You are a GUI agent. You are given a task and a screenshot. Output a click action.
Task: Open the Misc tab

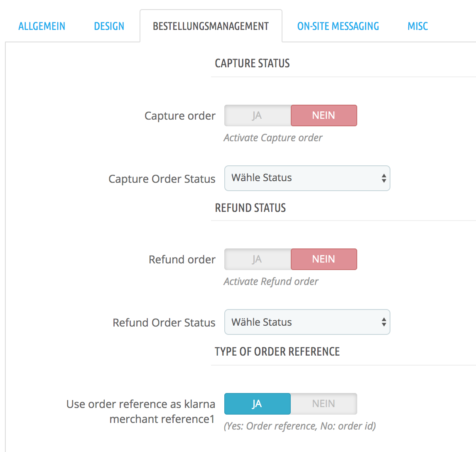[417, 26]
